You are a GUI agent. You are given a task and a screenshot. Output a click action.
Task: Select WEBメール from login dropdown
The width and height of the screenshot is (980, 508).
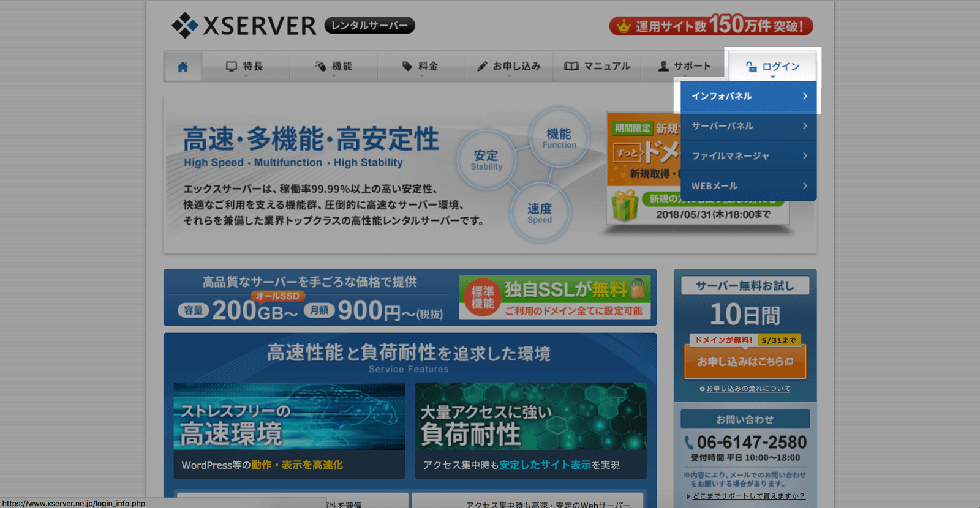tap(748, 185)
